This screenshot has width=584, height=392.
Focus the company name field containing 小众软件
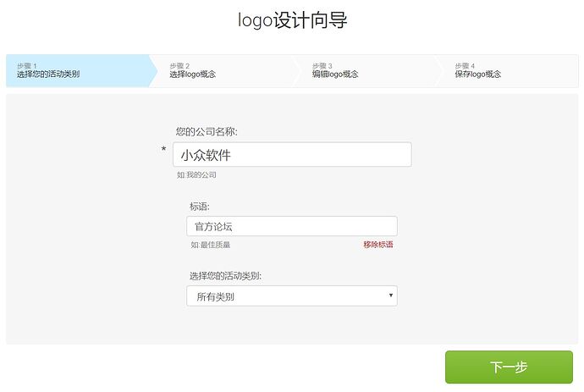pyautogui.click(x=292, y=154)
